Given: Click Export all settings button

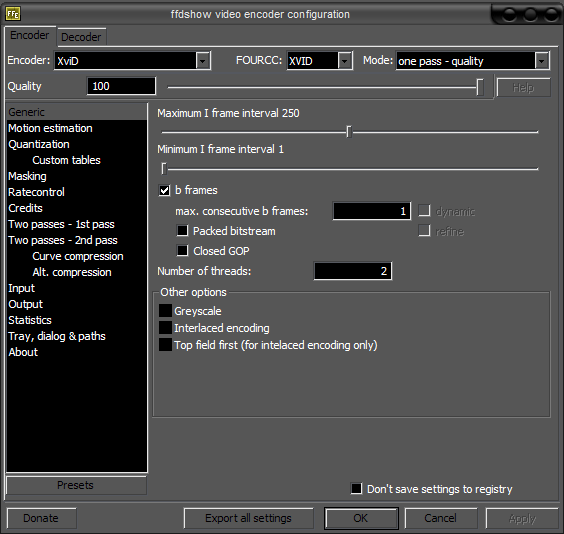Looking at the screenshot, I should point(249,518).
